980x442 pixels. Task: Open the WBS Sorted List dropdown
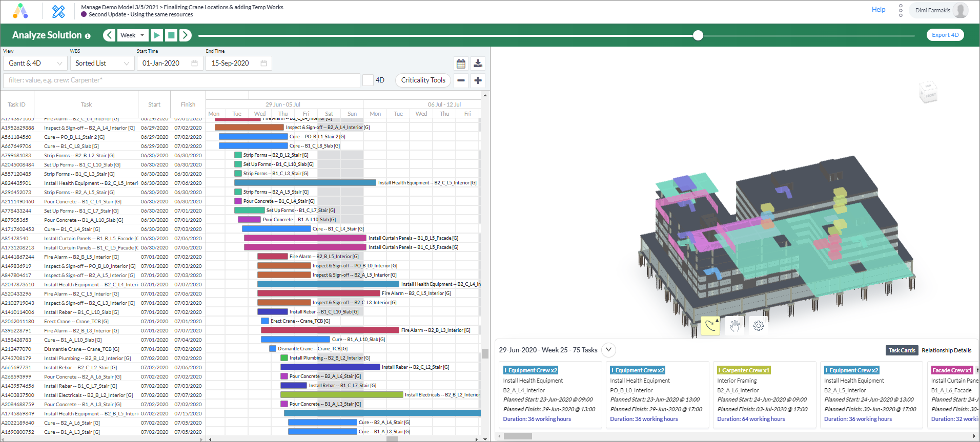coord(102,64)
